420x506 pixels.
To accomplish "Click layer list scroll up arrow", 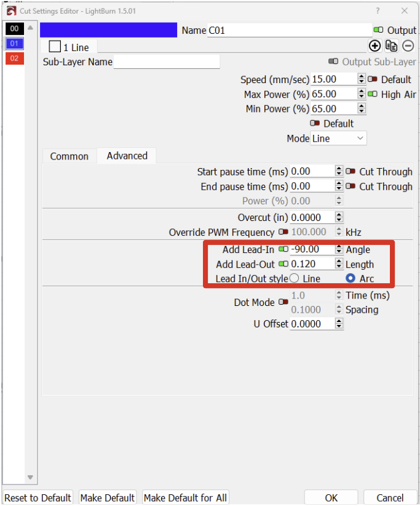I will click(x=30, y=28).
